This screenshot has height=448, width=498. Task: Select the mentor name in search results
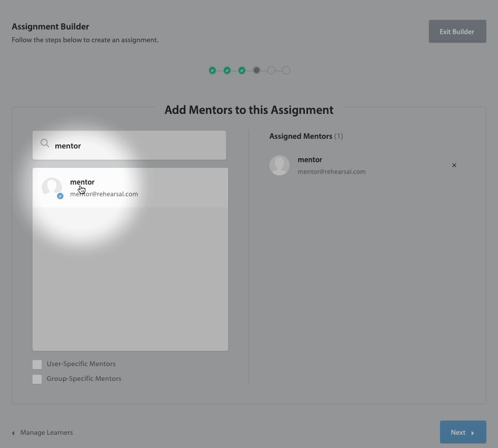pos(82,182)
